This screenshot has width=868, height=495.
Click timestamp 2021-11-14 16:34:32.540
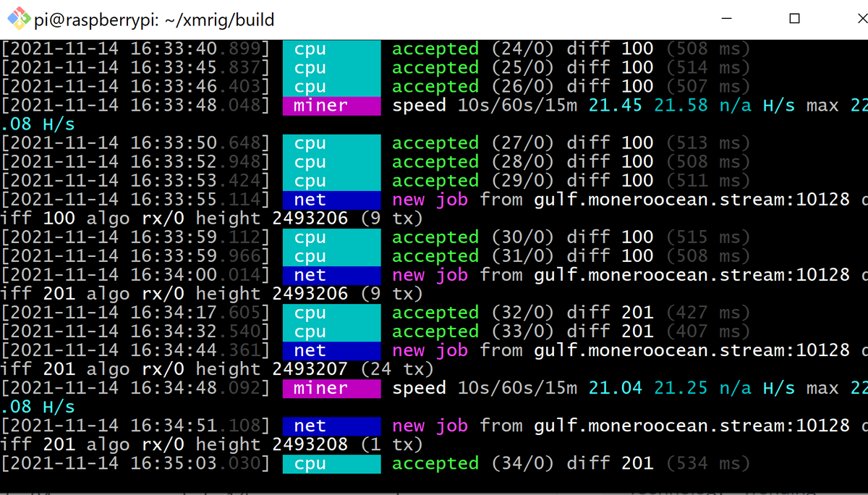[x=135, y=331]
